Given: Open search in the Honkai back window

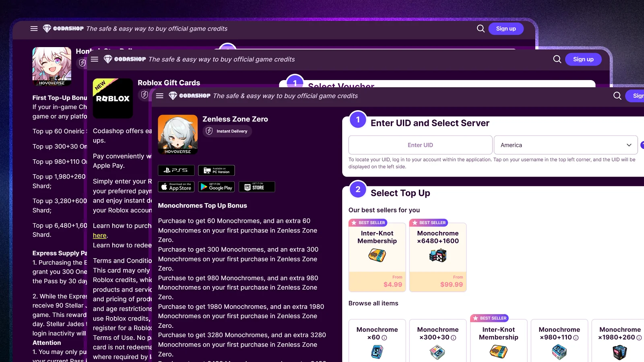Looking at the screenshot, I should pos(481,29).
